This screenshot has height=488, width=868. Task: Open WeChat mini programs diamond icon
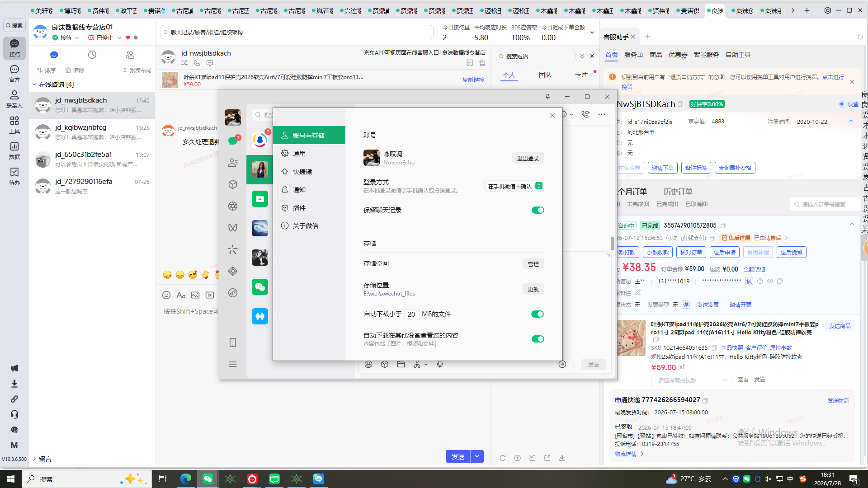(x=233, y=271)
